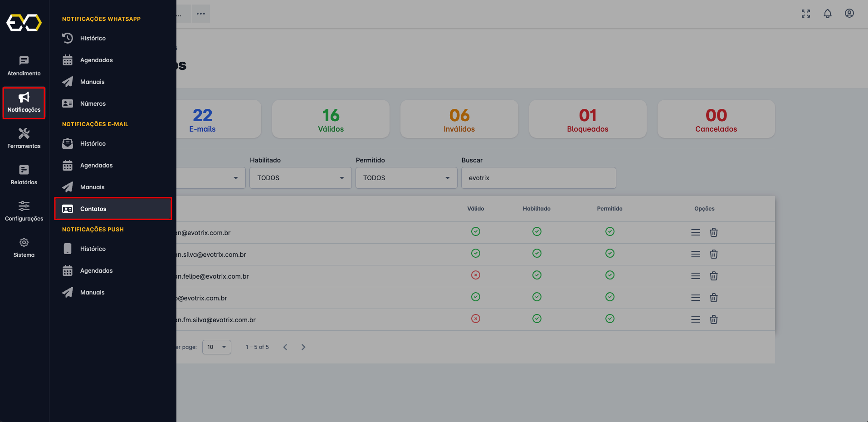This screenshot has width=868, height=422.
Task: Toggle fullscreen mode icon
Action: (805, 14)
